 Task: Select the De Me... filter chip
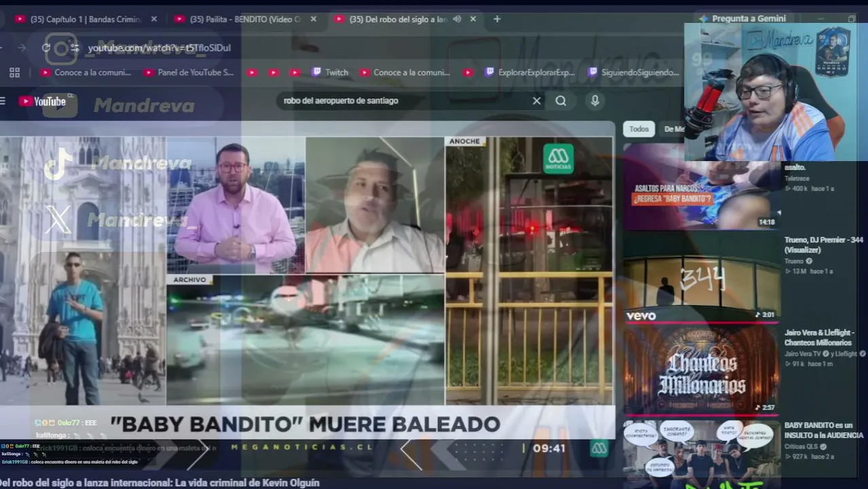(673, 129)
